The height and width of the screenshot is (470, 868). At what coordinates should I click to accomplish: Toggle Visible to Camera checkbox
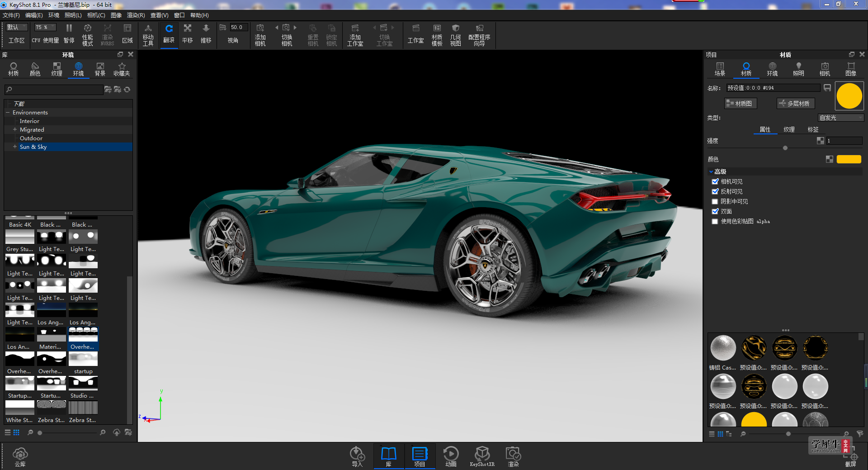715,181
